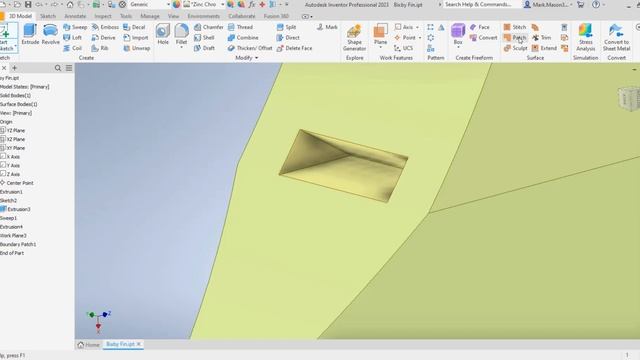Open the Environments ribbon tab
This screenshot has width=640, height=360.
pyautogui.click(x=204, y=16)
